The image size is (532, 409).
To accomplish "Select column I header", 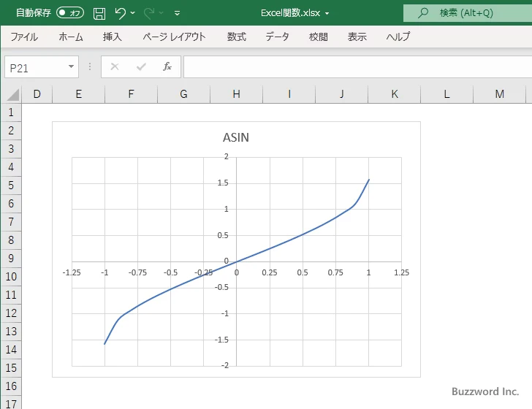I will (289, 94).
